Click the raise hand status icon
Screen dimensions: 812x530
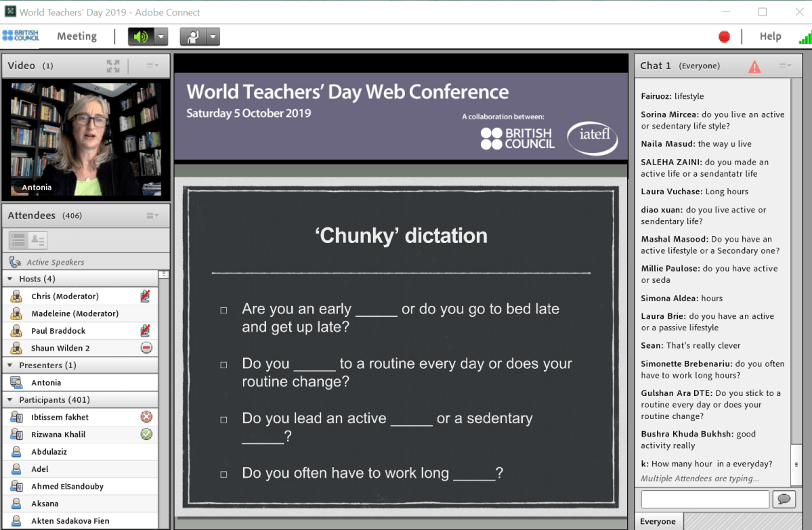[192, 37]
